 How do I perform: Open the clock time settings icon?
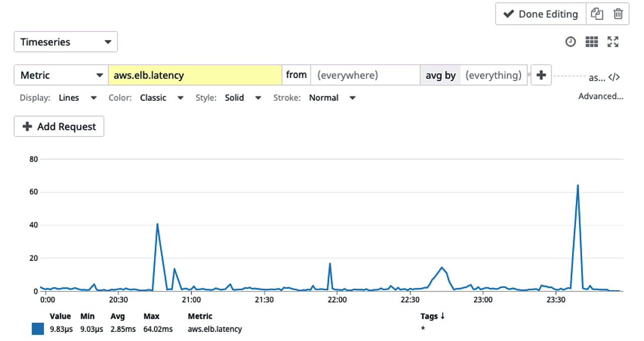pyautogui.click(x=571, y=42)
